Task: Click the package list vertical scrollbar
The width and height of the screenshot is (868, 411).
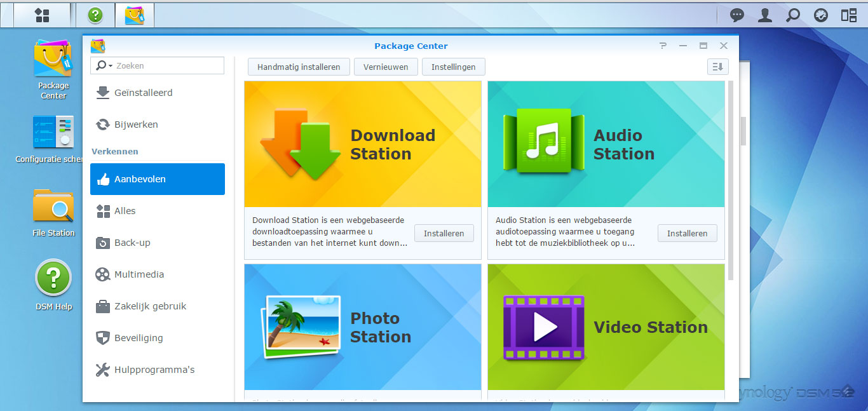Action: (x=731, y=180)
